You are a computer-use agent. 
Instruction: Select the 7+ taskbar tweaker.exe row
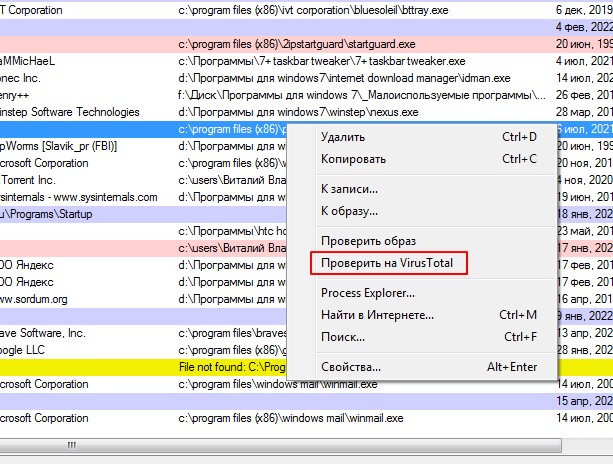click(306, 61)
